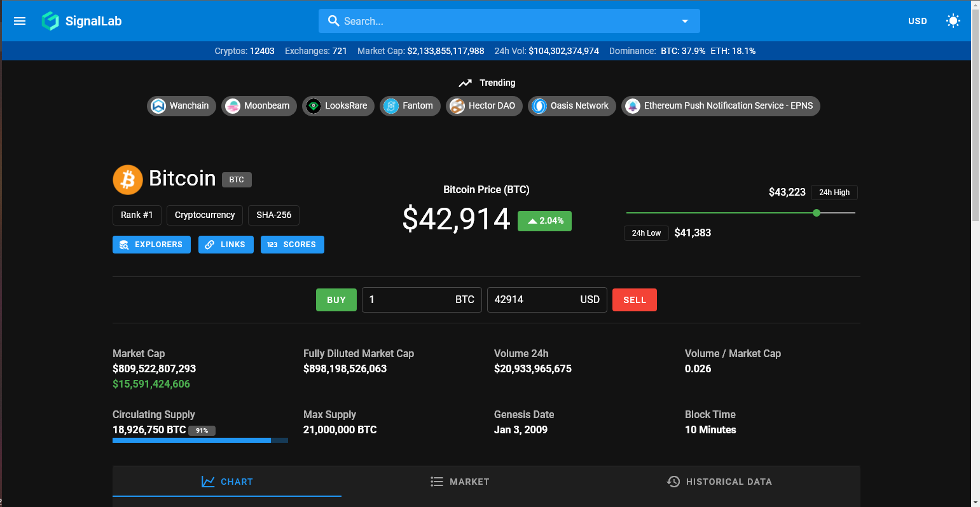Open the Moonbeam trending coin
The height and width of the screenshot is (507, 980).
click(x=259, y=105)
